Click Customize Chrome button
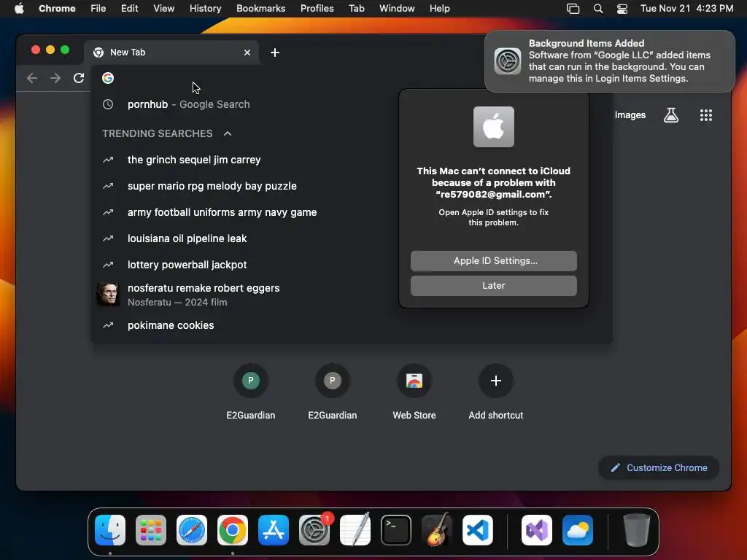This screenshot has width=747, height=560. (x=659, y=467)
